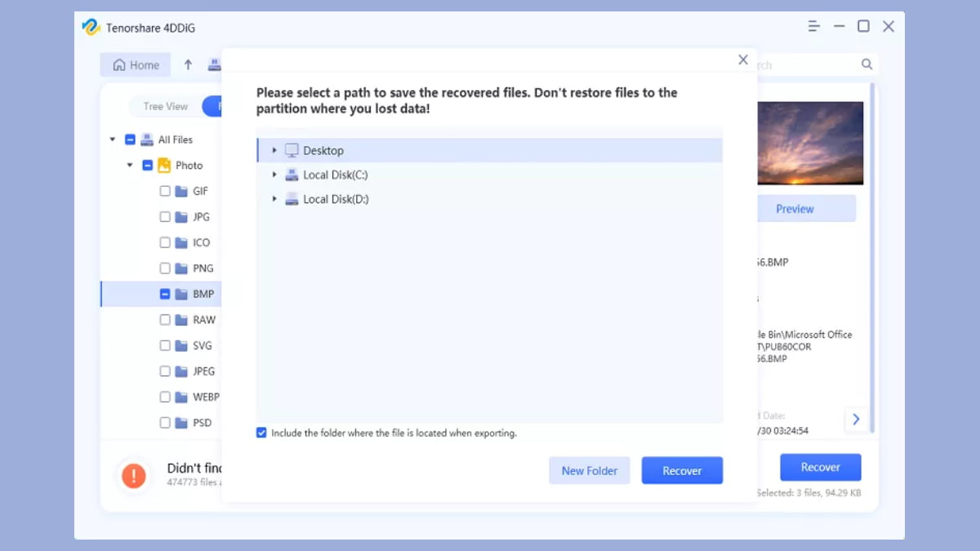Close the save path dialog
Image resolution: width=980 pixels, height=551 pixels.
[742, 60]
